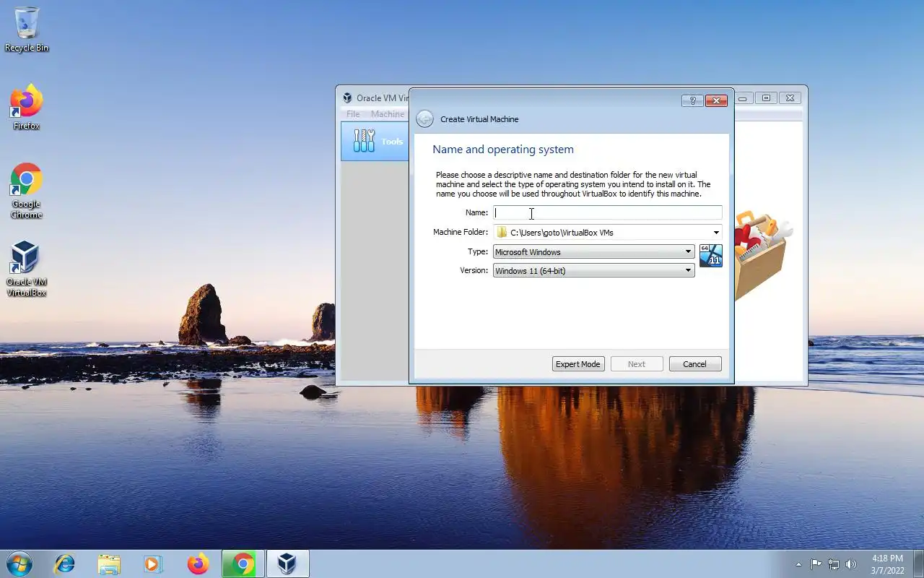This screenshot has height=578, width=924.
Task: Select the Firefox desktop shortcut
Action: tap(27, 108)
